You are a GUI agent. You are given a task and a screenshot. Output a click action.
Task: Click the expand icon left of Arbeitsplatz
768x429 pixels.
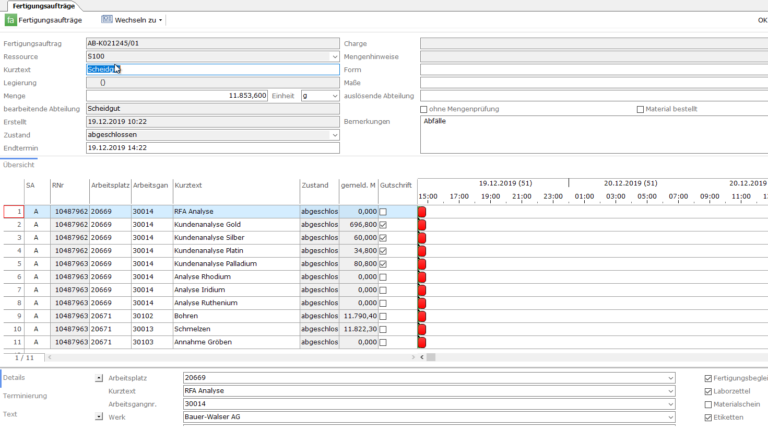pyautogui.click(x=99, y=378)
